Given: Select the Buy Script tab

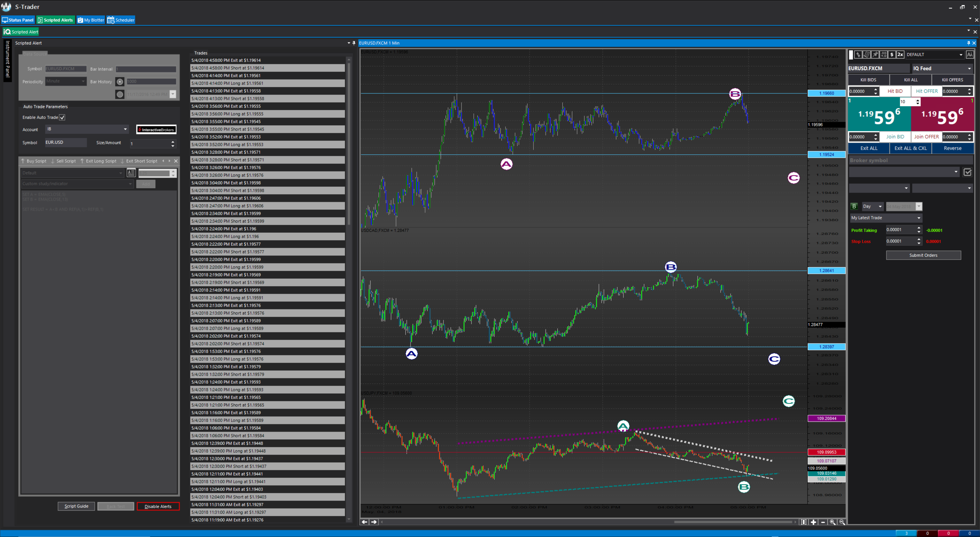Looking at the screenshot, I should tap(34, 161).
